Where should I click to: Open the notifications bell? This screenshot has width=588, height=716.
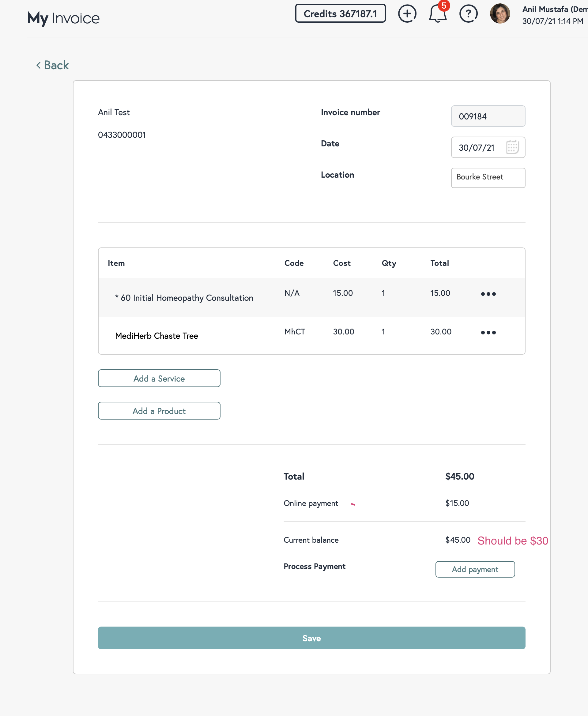(x=437, y=14)
